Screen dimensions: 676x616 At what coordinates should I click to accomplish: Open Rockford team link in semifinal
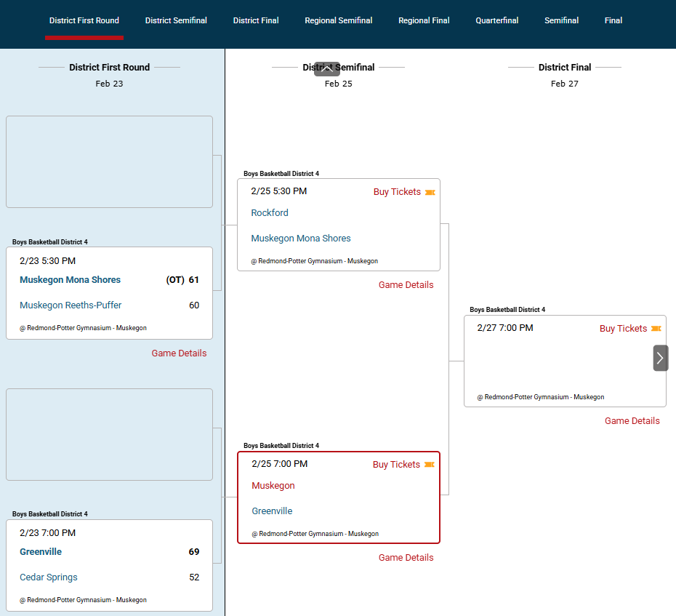pyautogui.click(x=270, y=213)
